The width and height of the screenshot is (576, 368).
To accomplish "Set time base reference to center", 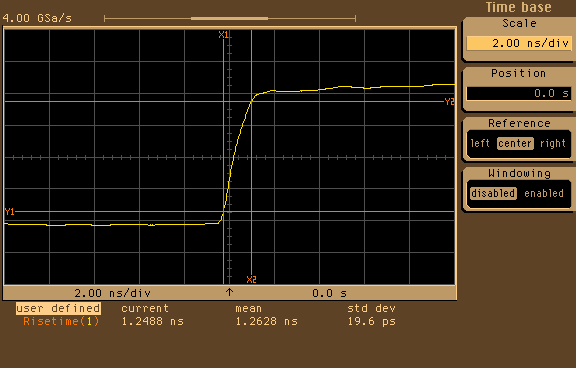I will 515,143.
